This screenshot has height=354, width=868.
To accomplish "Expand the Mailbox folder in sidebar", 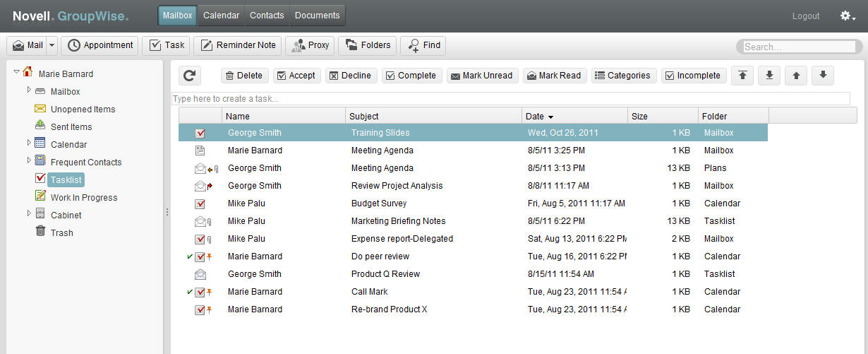I will pyautogui.click(x=29, y=90).
